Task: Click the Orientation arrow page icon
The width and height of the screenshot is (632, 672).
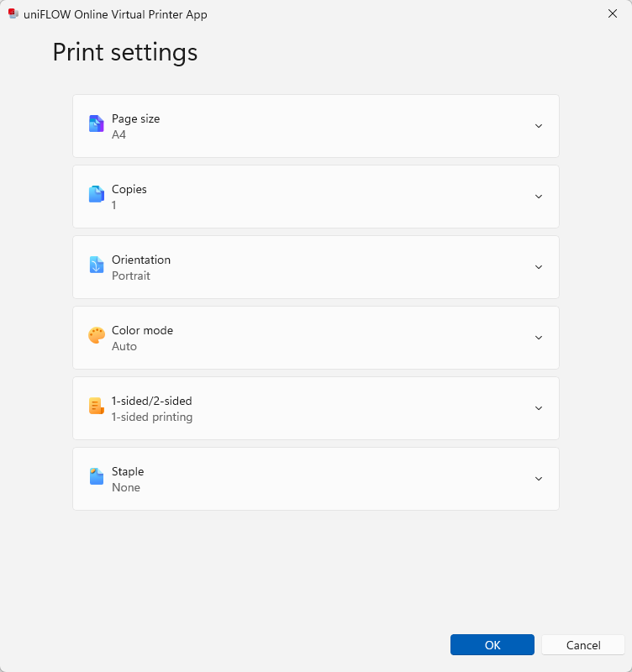Action: pyautogui.click(x=96, y=265)
